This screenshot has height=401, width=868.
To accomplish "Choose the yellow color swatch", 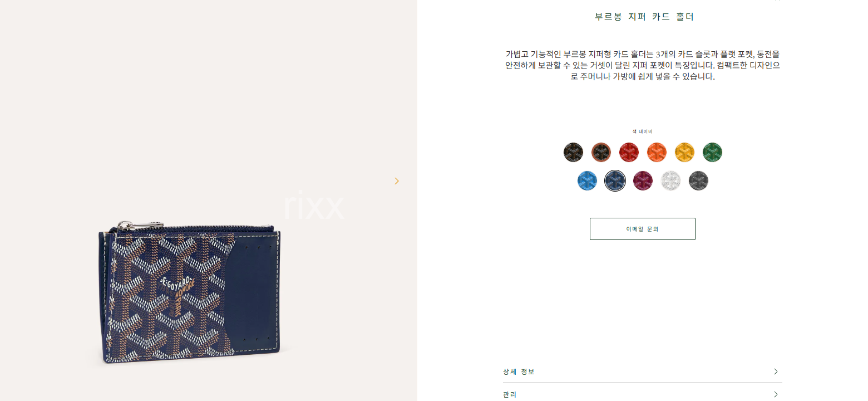I will click(684, 153).
